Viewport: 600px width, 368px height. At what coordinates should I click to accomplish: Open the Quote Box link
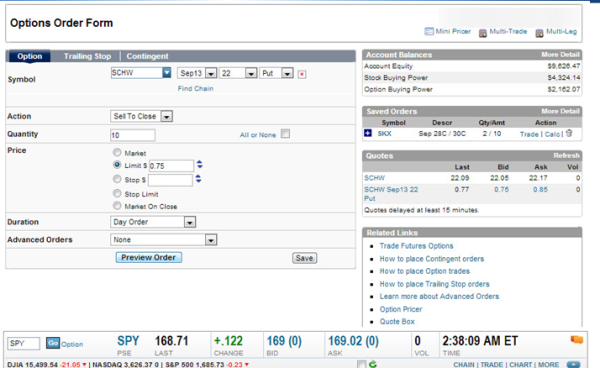click(397, 322)
